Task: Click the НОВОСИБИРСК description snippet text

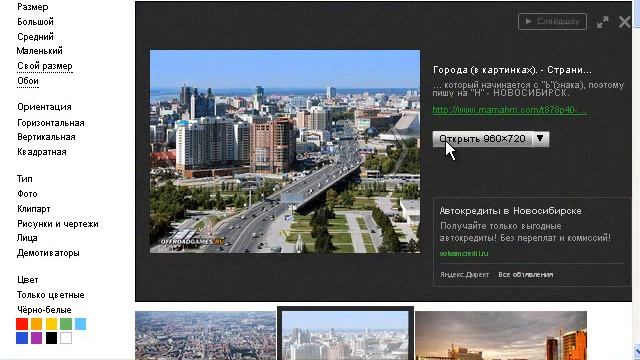Action: (528, 89)
